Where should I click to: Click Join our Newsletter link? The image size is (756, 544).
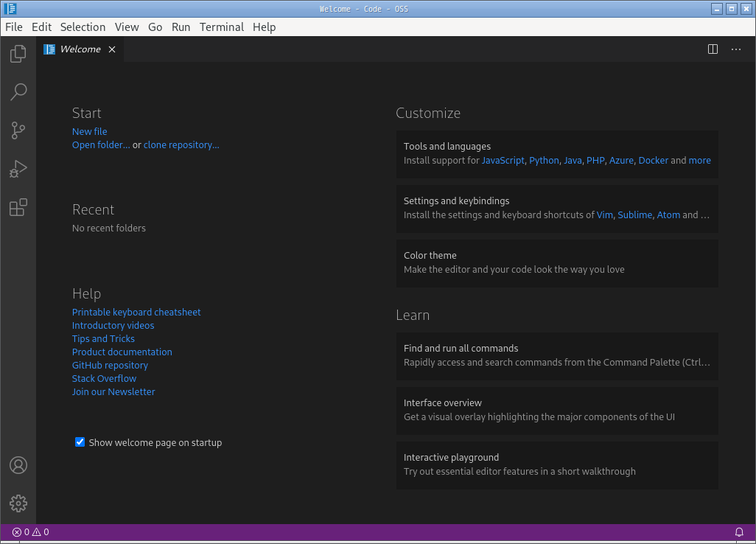coord(113,391)
